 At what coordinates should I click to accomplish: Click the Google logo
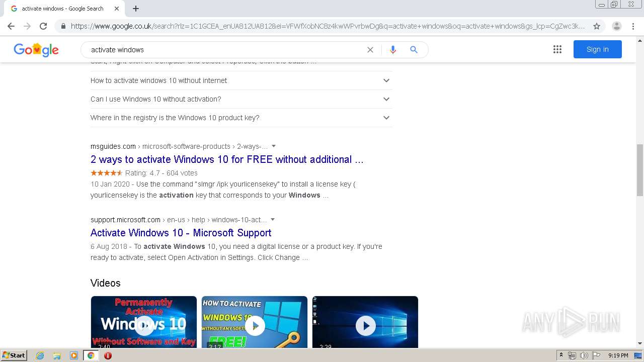click(x=36, y=50)
